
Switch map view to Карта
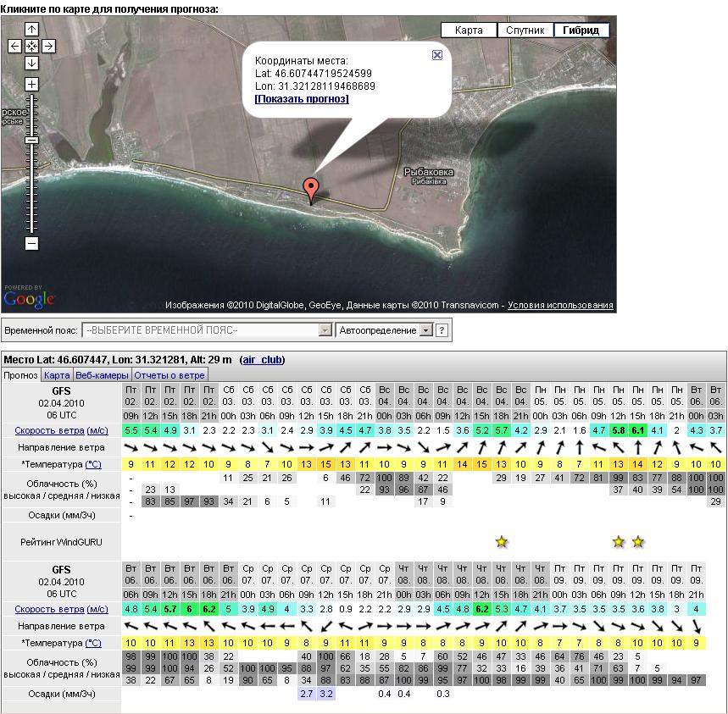pos(469,30)
